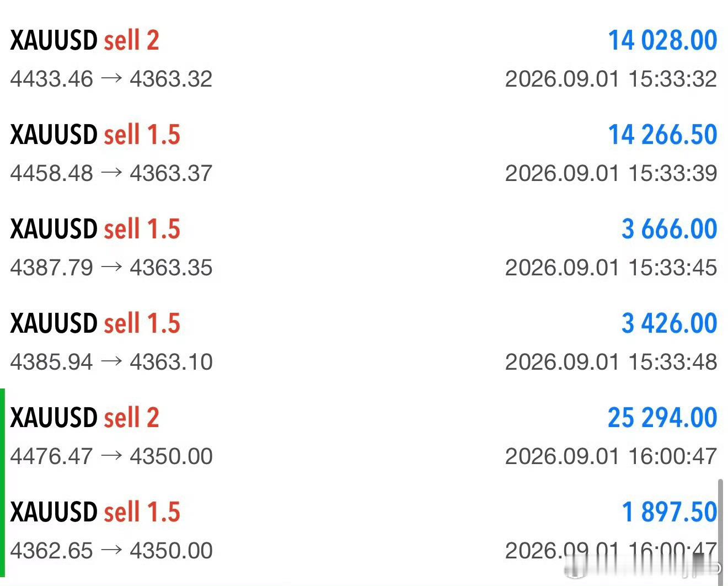Tap the 3 666.00 profit figure
Image resolution: width=728 pixels, height=586 pixels.
pos(669,229)
